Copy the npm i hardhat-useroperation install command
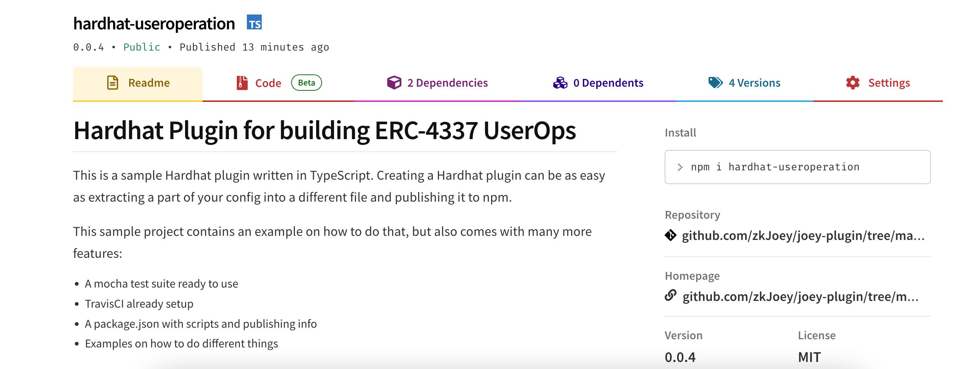This screenshot has width=980, height=369. click(x=798, y=167)
